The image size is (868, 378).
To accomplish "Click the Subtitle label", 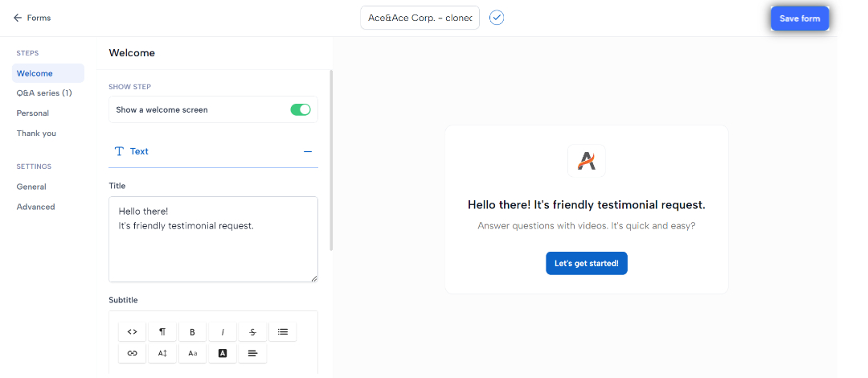I will point(124,300).
